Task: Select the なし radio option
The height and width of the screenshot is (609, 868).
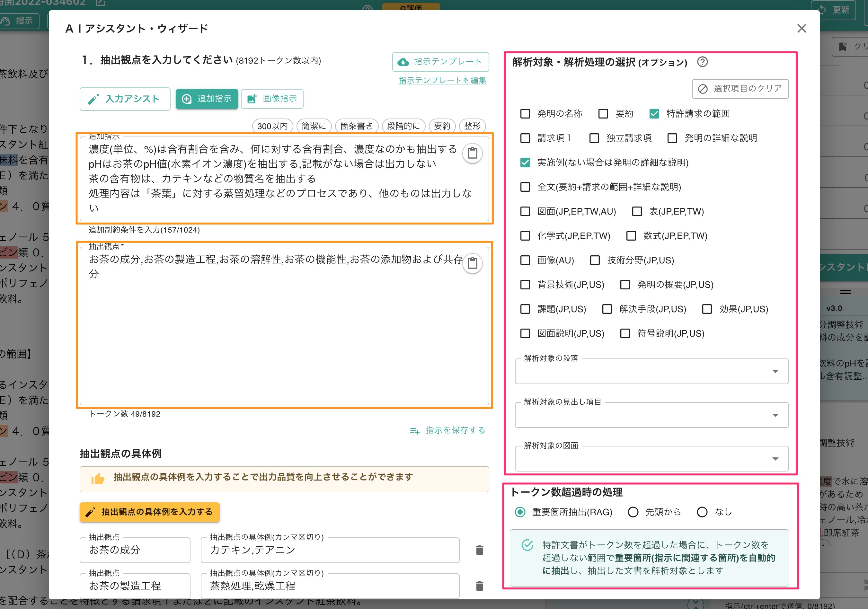Action: pos(702,512)
